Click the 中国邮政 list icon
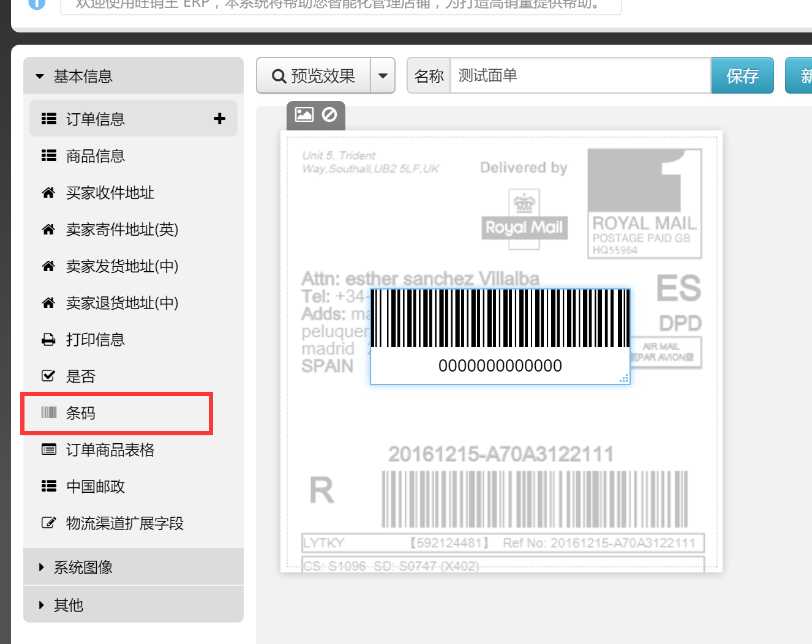812x644 pixels. [x=49, y=486]
